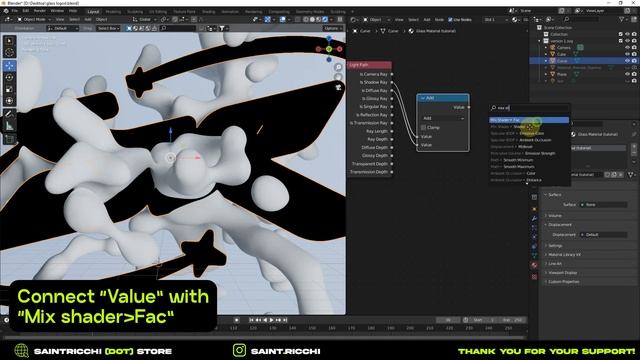Toggle visibility of Plane in outliner
This screenshot has height=360, width=640.
pyautogui.click(x=628, y=74)
